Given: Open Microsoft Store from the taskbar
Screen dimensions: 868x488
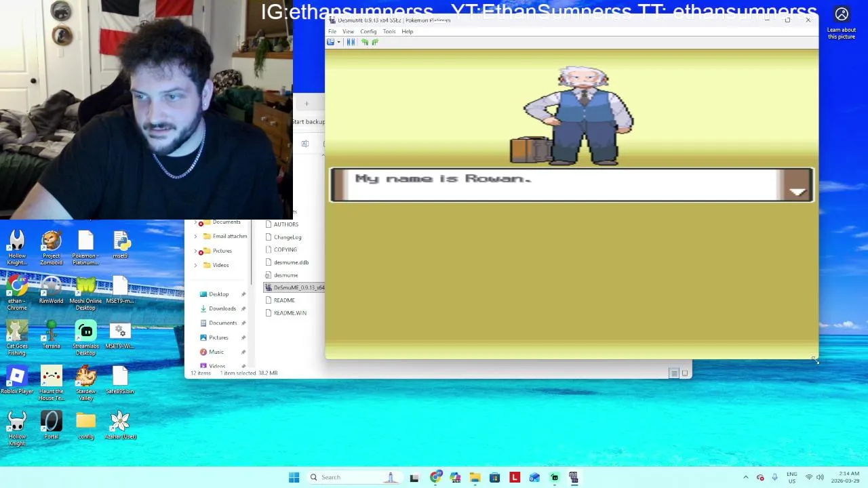Looking at the screenshot, I should click(x=494, y=477).
